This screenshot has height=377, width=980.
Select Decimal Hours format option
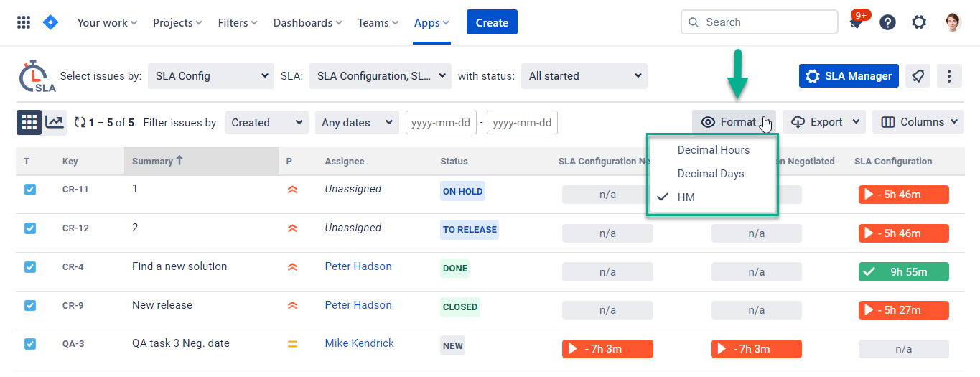click(713, 150)
